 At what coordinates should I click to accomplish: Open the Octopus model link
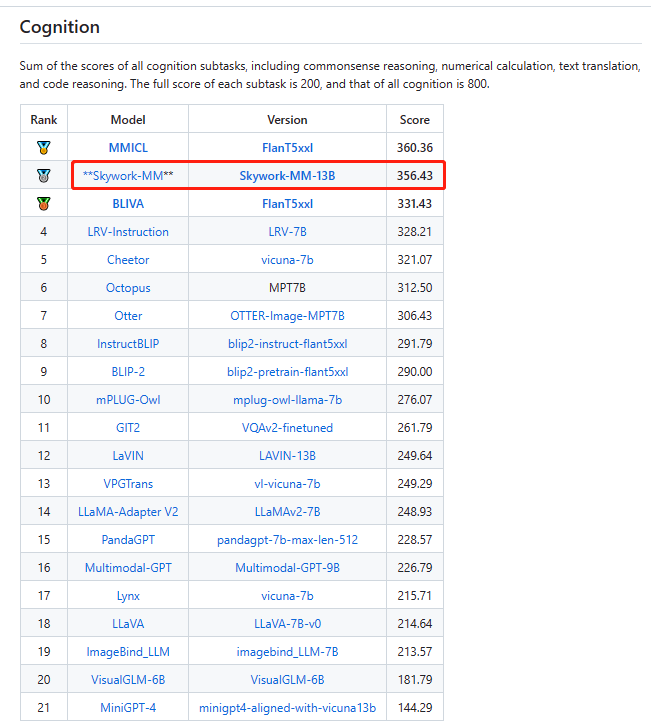(x=128, y=288)
